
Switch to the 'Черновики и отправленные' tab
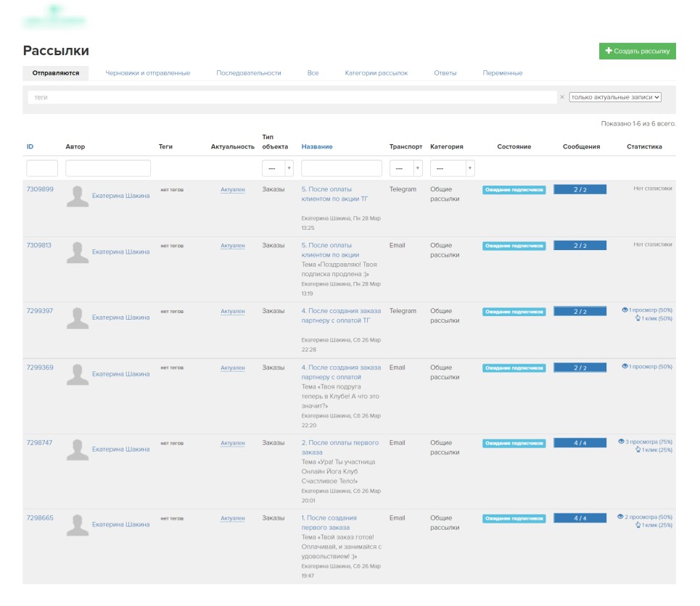point(147,73)
